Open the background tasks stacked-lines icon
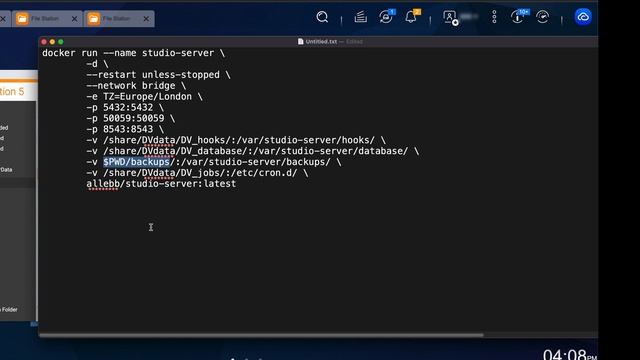 coord(360,17)
